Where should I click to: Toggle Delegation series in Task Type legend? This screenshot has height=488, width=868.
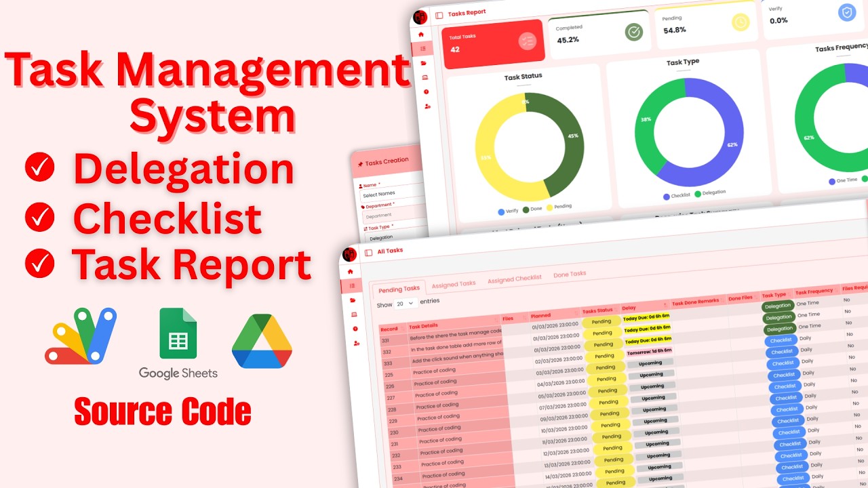click(709, 193)
